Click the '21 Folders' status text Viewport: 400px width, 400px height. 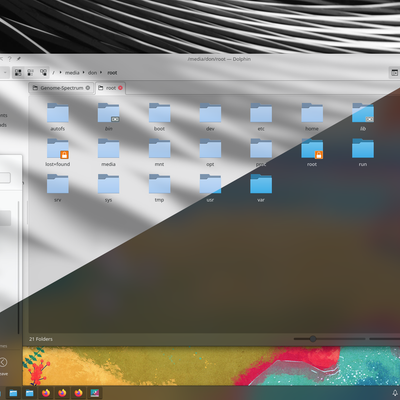(41, 339)
